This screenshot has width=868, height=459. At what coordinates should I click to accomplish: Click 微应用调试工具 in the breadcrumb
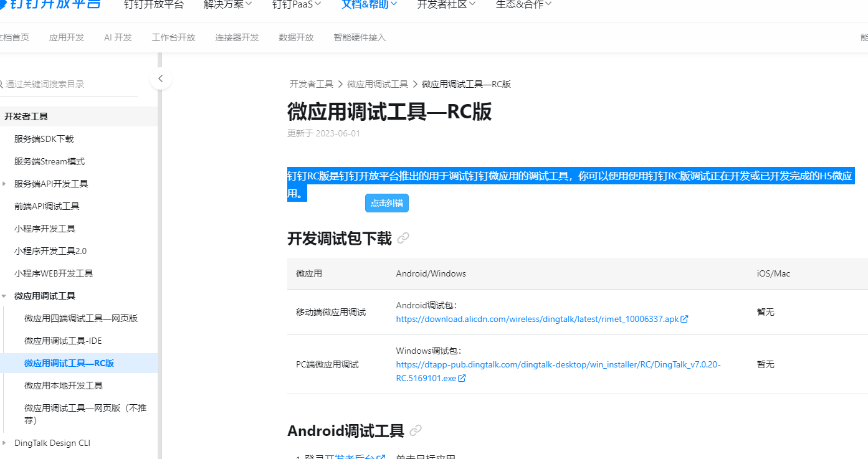[x=378, y=84]
